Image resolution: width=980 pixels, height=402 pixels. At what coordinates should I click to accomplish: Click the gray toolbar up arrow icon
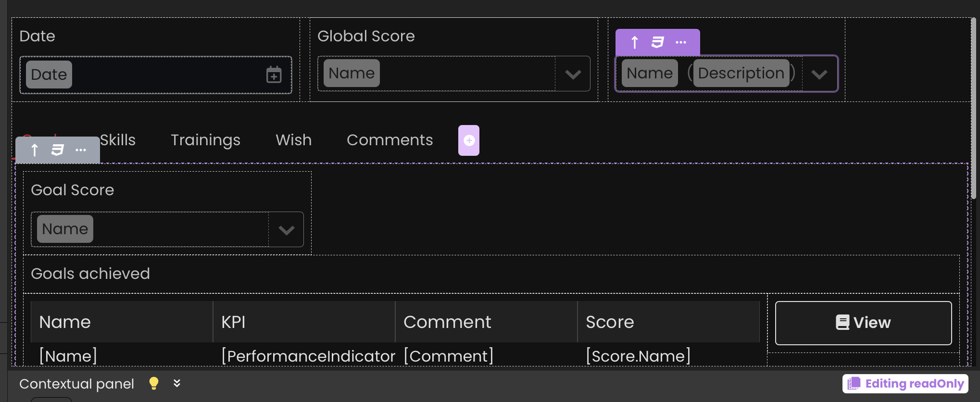[x=35, y=150]
